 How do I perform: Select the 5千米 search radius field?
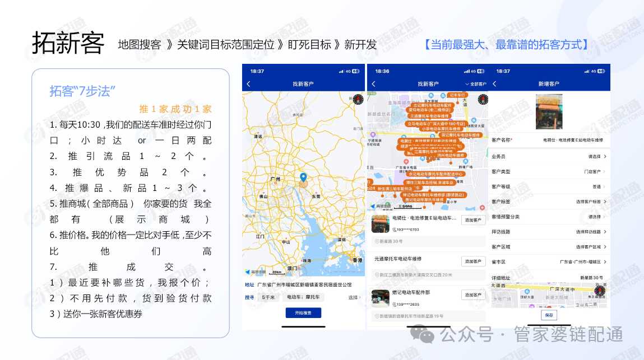pyautogui.click(x=269, y=297)
